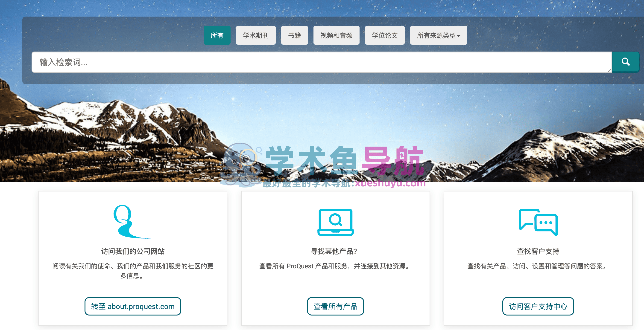Click the magnifying glass search button
Screen dimensions: 644x330
625,62
